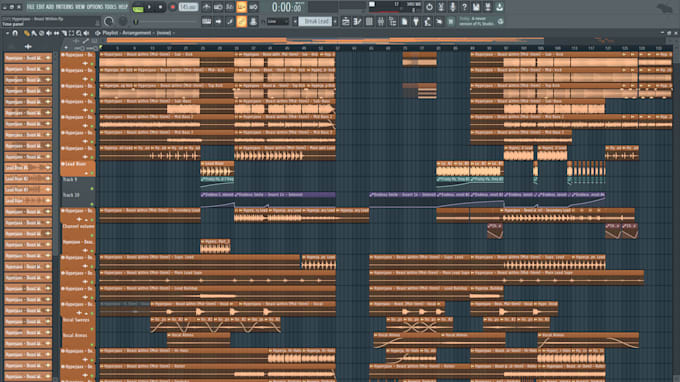
Task: Adjust the master volume knob
Action: click(109, 21)
